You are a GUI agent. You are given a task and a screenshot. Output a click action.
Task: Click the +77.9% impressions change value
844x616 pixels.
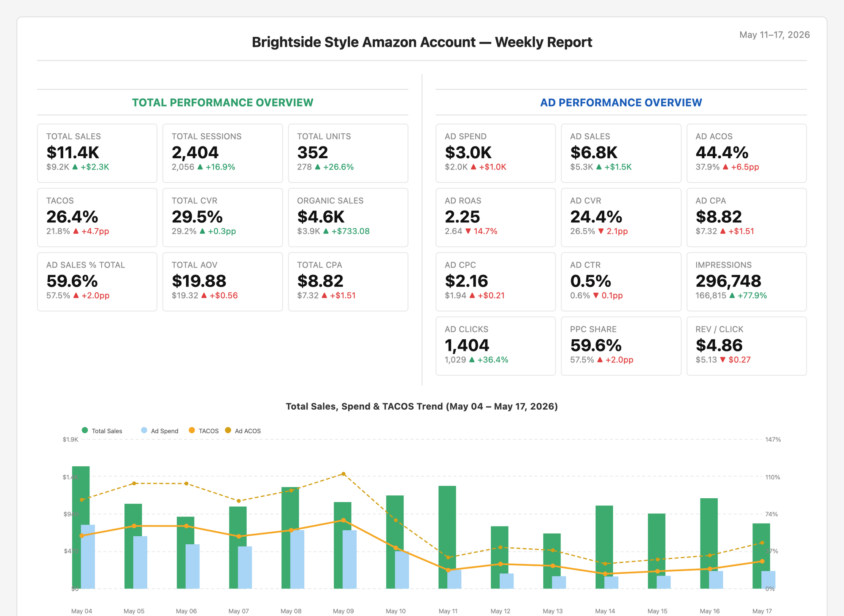(x=752, y=295)
